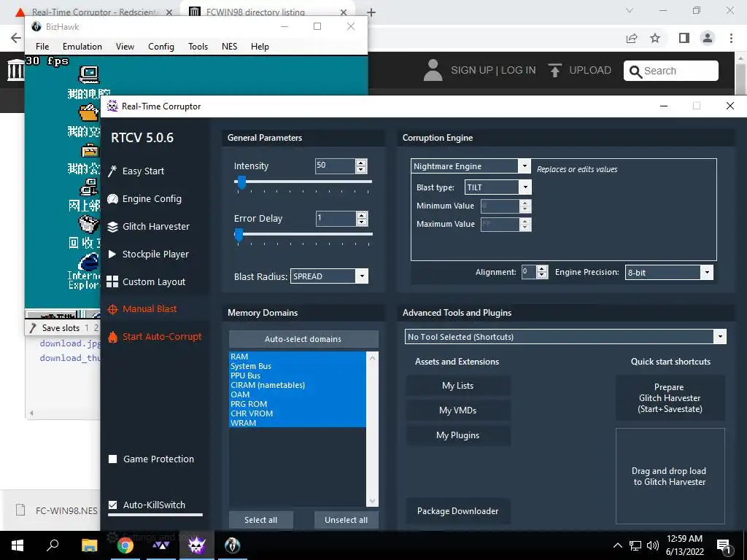Open Chrome tab search chevron
Screen dimensions: 747x560
click(x=630, y=10)
